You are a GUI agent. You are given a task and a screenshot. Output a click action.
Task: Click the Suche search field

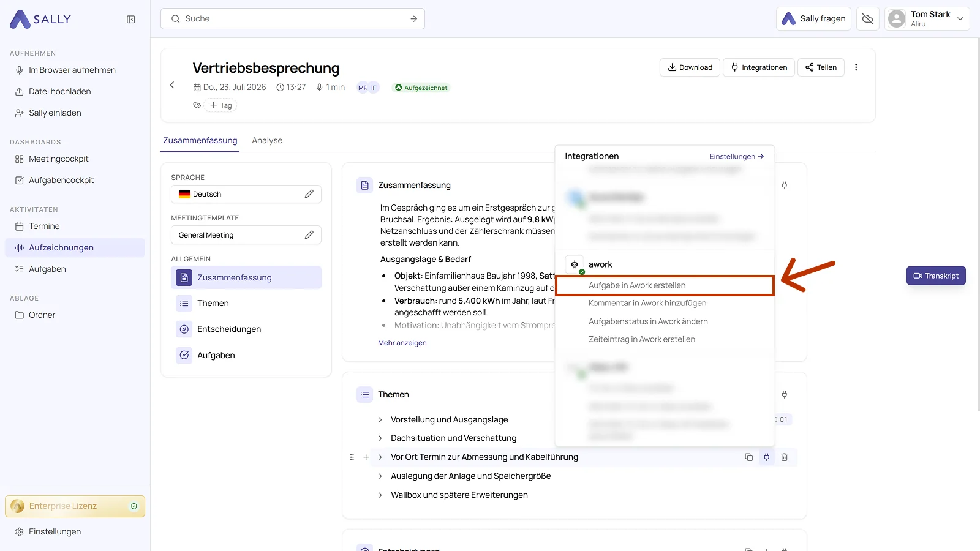click(293, 19)
